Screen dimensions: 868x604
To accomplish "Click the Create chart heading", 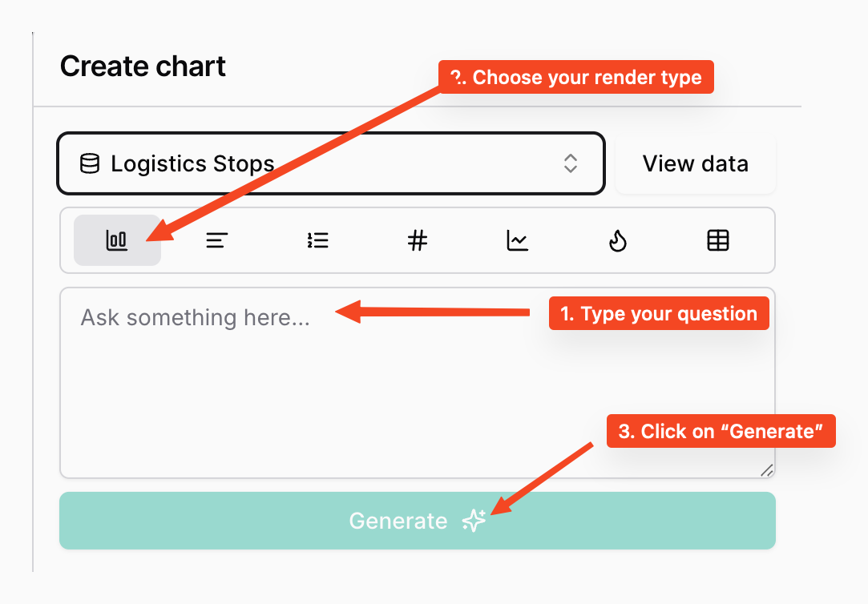I will [143, 66].
